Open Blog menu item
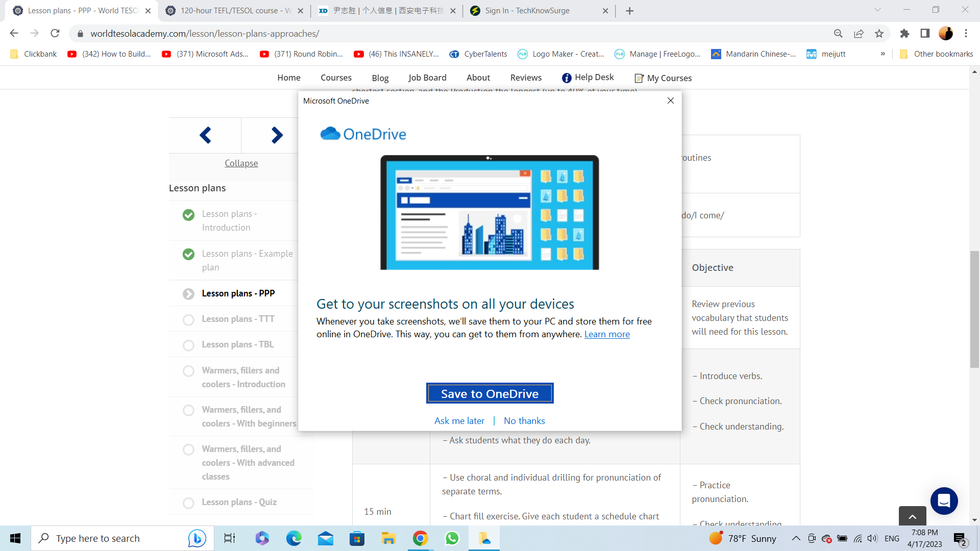 click(380, 78)
